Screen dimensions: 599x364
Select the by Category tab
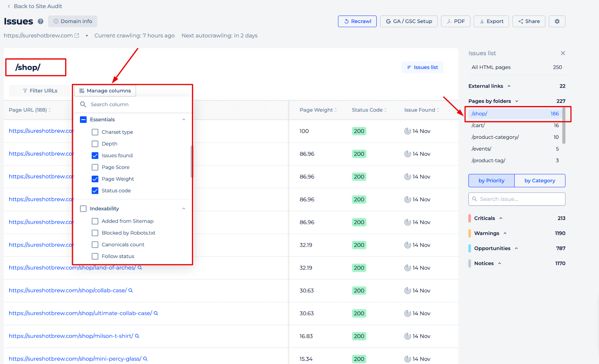click(540, 180)
